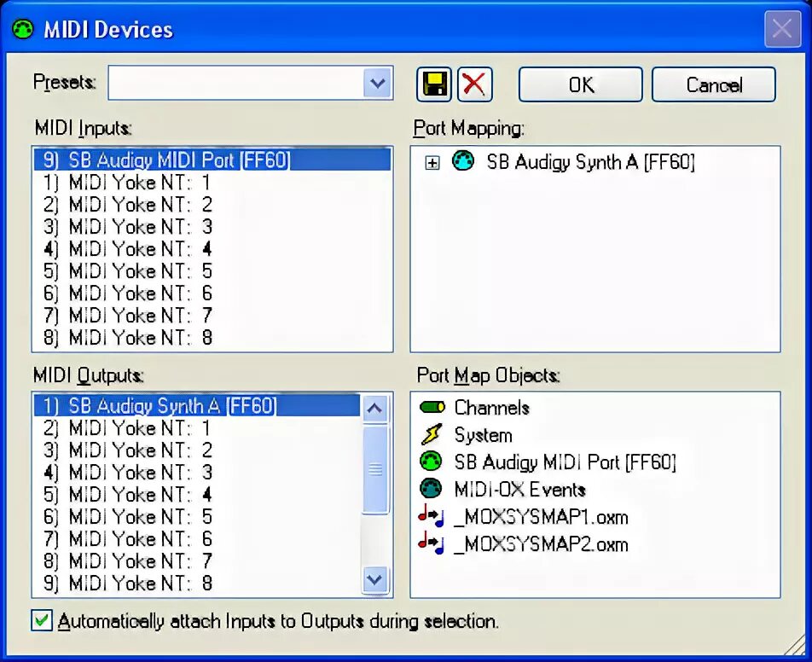Image resolution: width=812 pixels, height=662 pixels.
Task: Expand SB Audigy Synth A tree node
Action: 432,163
